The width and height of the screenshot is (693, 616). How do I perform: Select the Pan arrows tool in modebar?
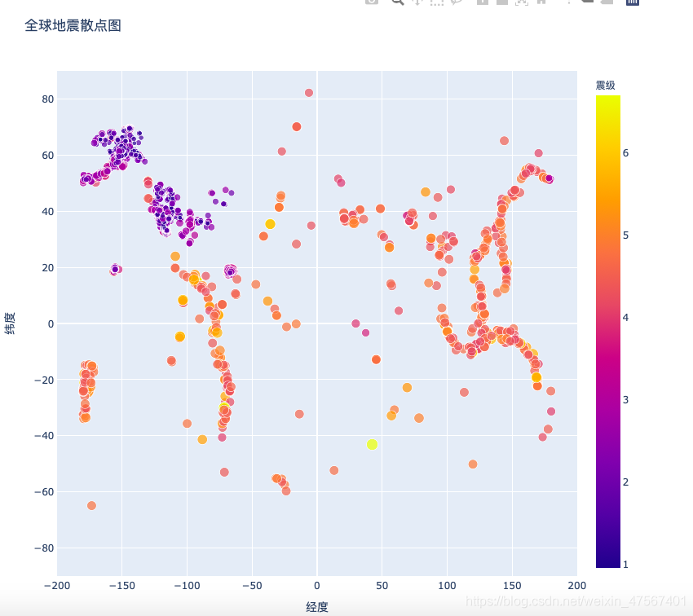417,2
